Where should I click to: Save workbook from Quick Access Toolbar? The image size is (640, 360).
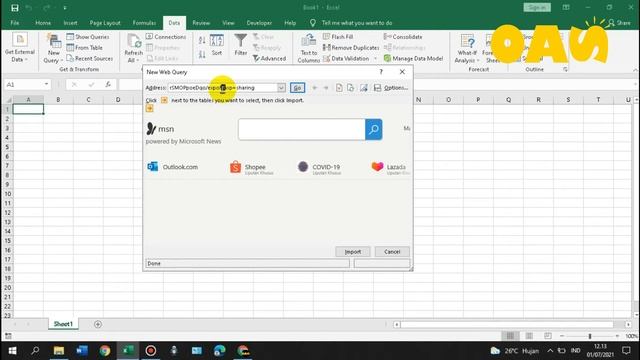tap(15, 7)
